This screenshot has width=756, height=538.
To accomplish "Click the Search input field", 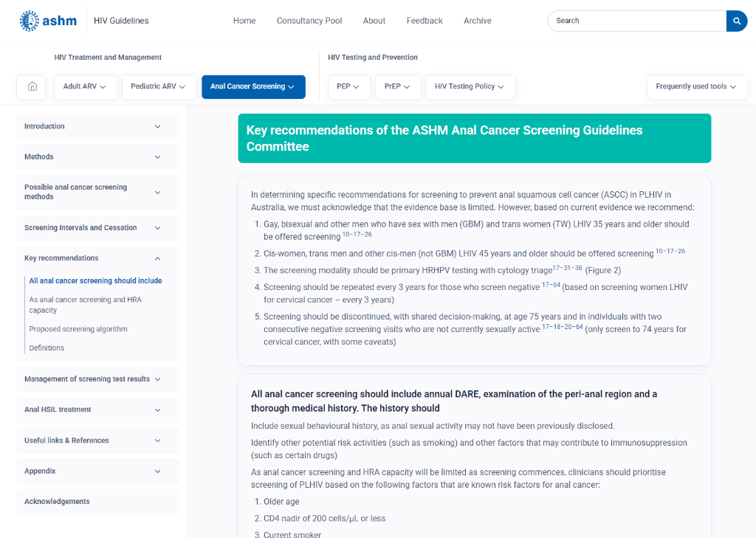I will 637,21.
